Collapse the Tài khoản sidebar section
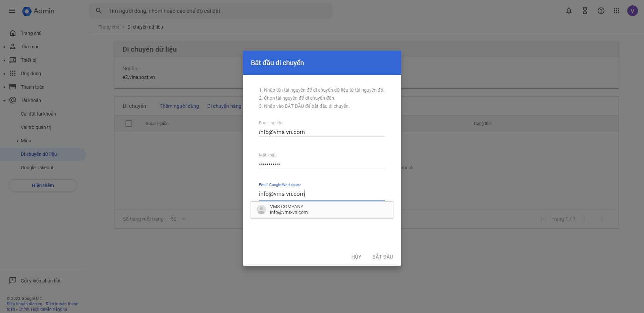644x313 pixels. click(4, 100)
